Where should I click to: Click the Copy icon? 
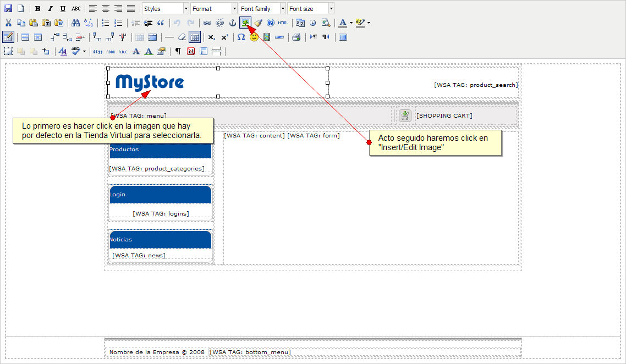point(21,23)
